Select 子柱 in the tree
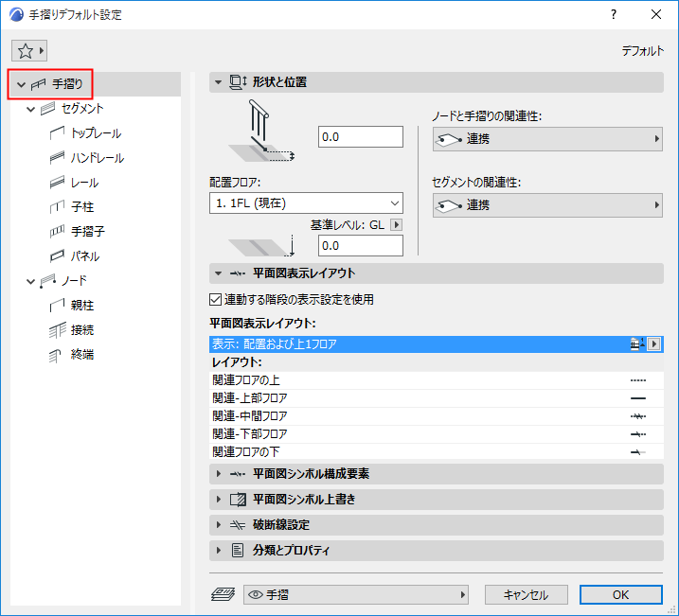Viewport: 679px width, 616px height. pyautogui.click(x=82, y=207)
